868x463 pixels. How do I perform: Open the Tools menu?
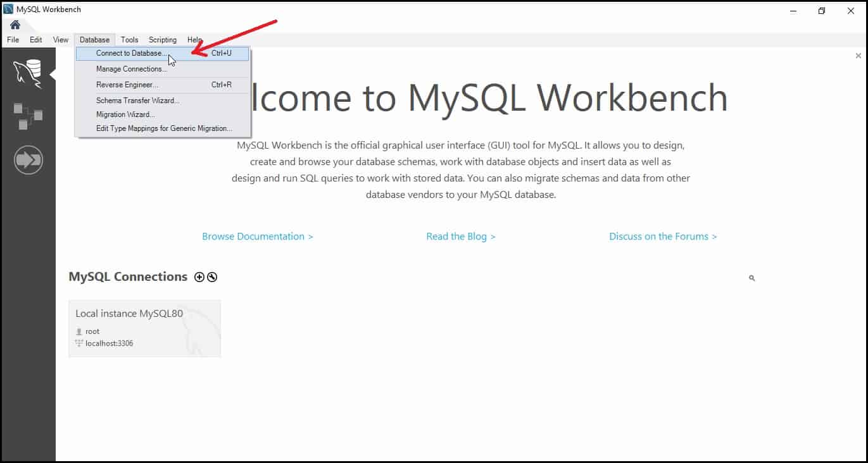129,39
